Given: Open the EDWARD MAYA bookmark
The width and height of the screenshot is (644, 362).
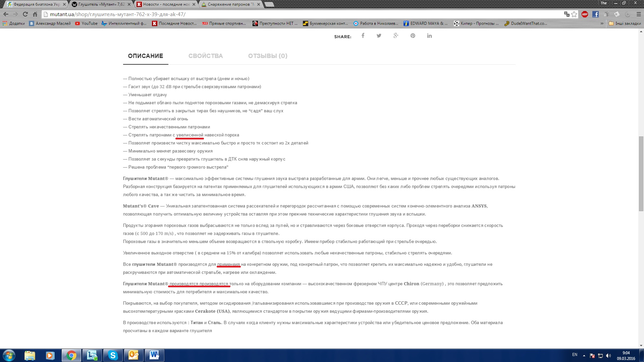Looking at the screenshot, I should pos(426,23).
